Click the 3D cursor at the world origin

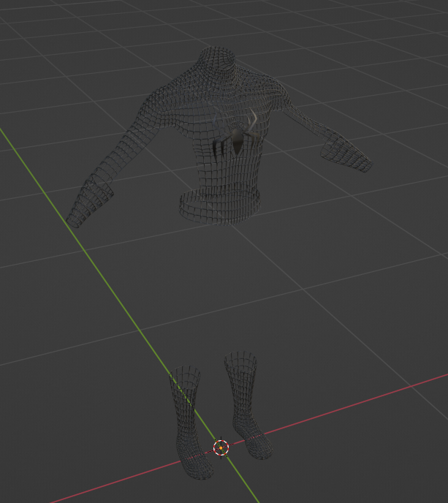[221, 447]
